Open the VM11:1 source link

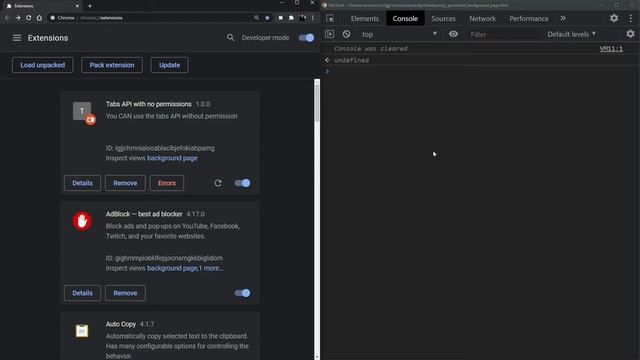click(611, 49)
